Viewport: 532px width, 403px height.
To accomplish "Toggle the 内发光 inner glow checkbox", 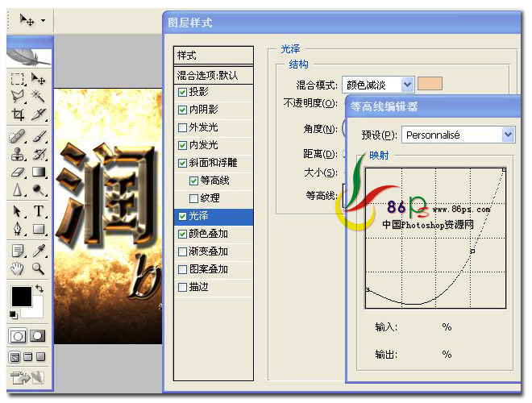I will point(182,146).
